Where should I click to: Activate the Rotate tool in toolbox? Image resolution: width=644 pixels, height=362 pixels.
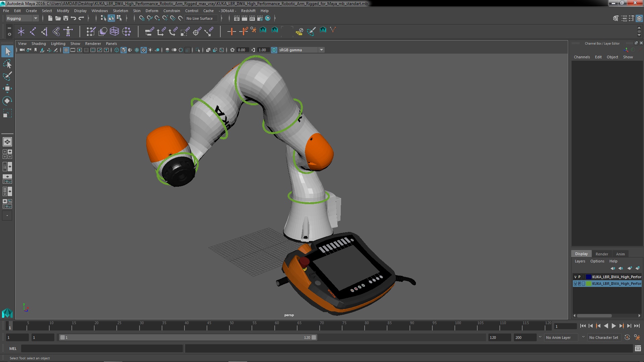click(7, 101)
